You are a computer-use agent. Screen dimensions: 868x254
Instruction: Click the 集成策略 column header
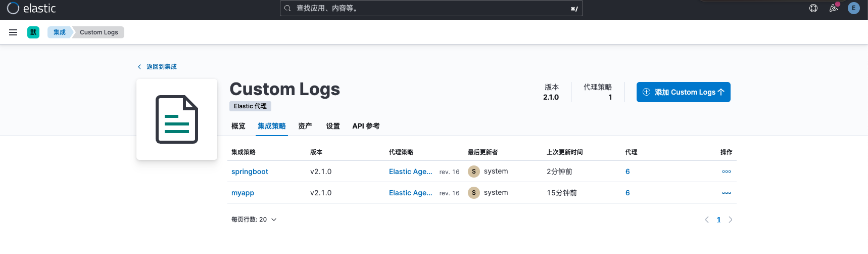tap(244, 152)
